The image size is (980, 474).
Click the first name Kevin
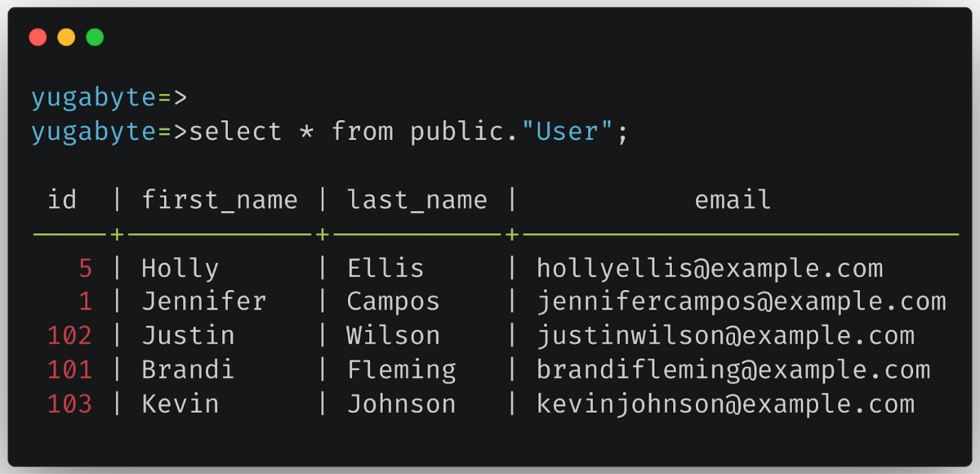coord(180,404)
